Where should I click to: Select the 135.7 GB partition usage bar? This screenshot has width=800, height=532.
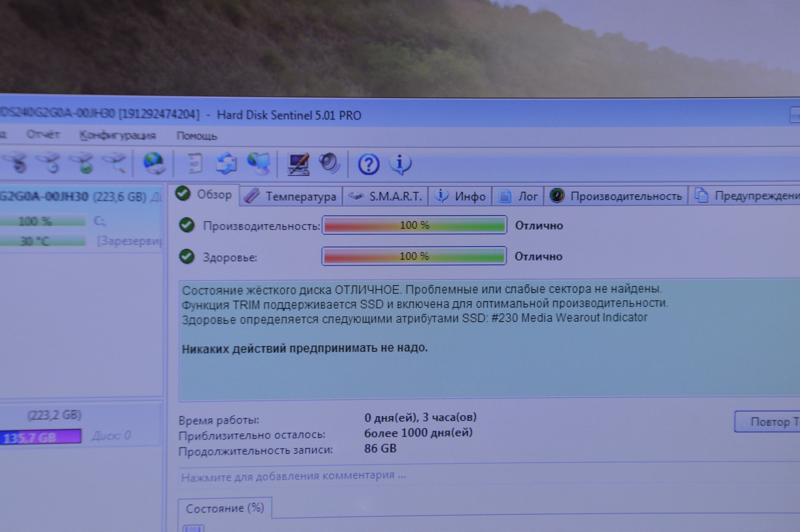[x=41, y=437]
